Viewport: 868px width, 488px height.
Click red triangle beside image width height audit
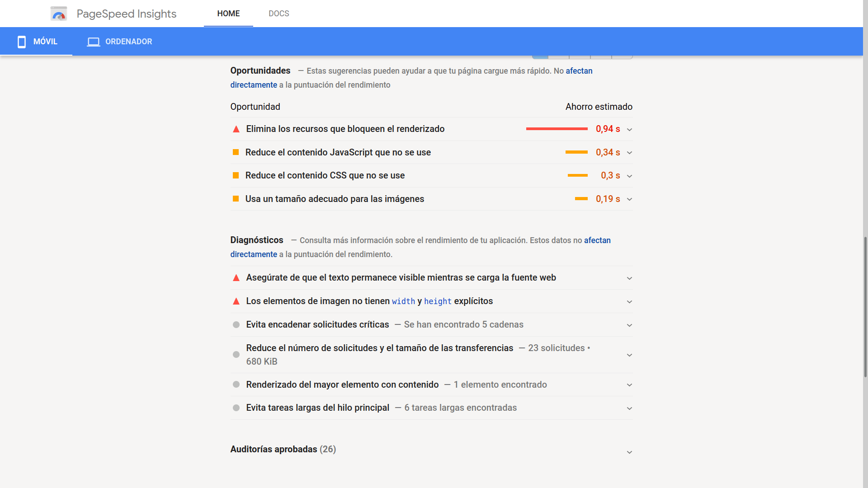pos(236,301)
